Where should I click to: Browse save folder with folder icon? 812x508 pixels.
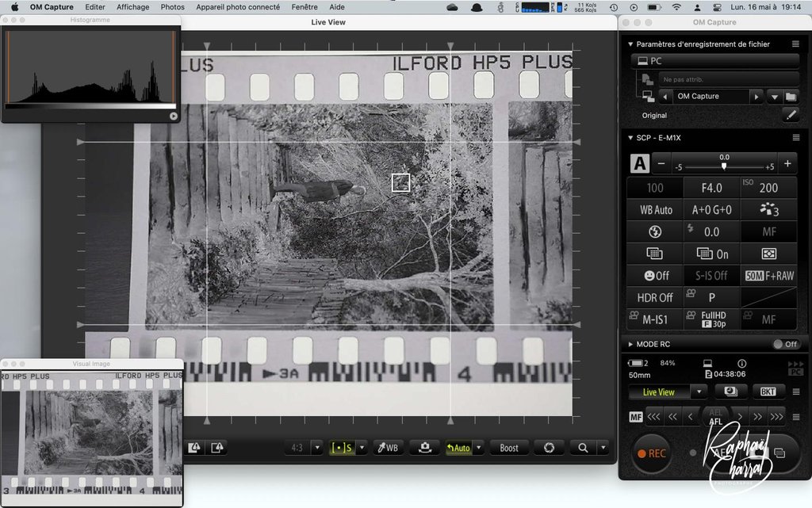[x=791, y=97]
